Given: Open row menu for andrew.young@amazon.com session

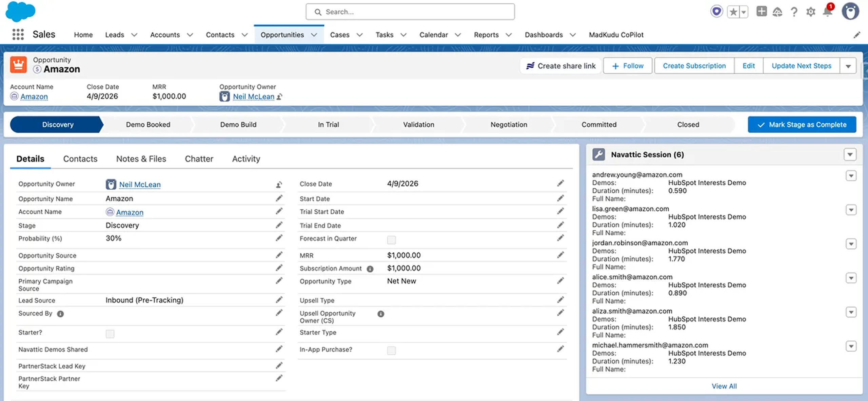Looking at the screenshot, I should (x=851, y=176).
